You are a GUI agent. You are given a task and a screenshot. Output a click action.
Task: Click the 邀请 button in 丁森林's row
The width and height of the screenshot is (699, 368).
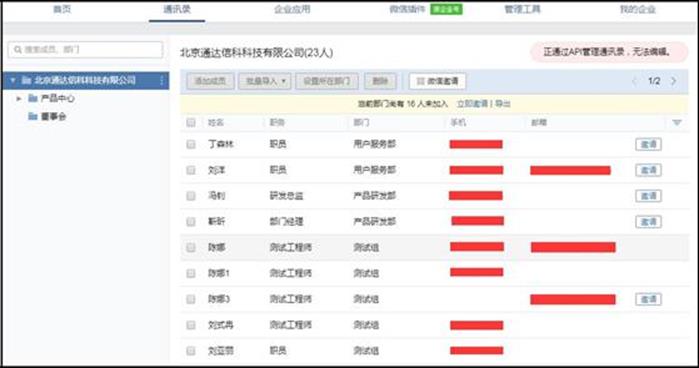[x=648, y=144]
